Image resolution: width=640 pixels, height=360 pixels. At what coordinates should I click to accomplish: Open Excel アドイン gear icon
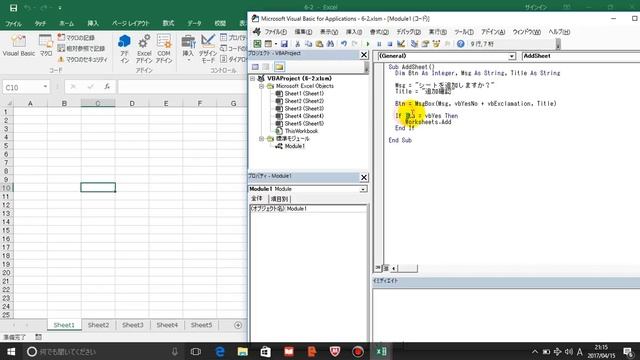[144, 48]
